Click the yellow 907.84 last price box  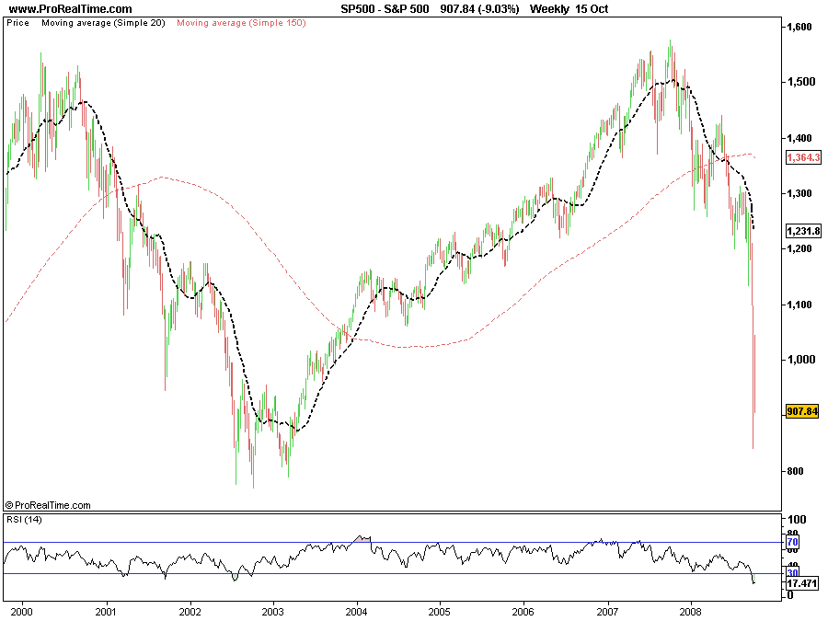tap(802, 411)
